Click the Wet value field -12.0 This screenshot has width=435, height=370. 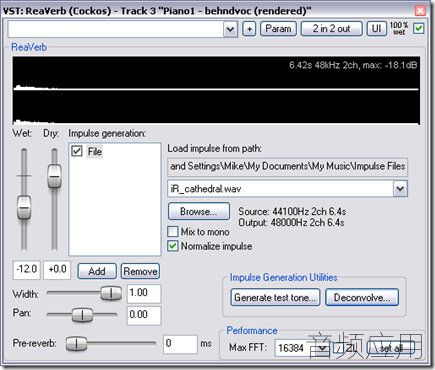[27, 269]
